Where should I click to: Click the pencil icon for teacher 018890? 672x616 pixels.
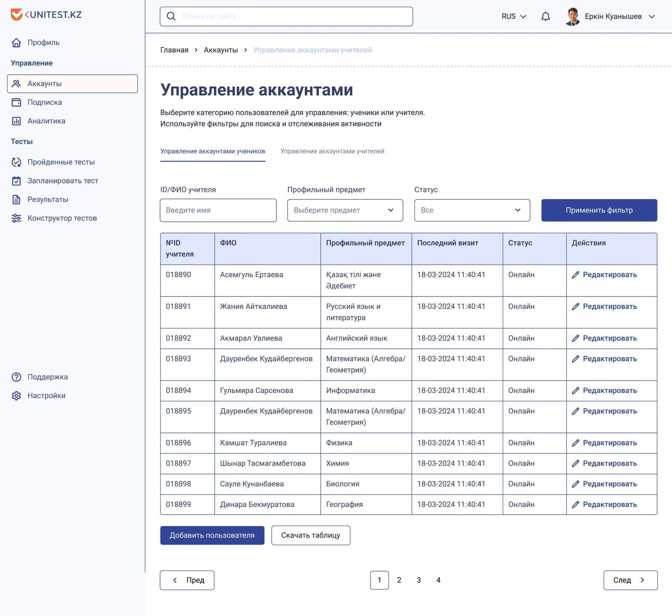[575, 275]
